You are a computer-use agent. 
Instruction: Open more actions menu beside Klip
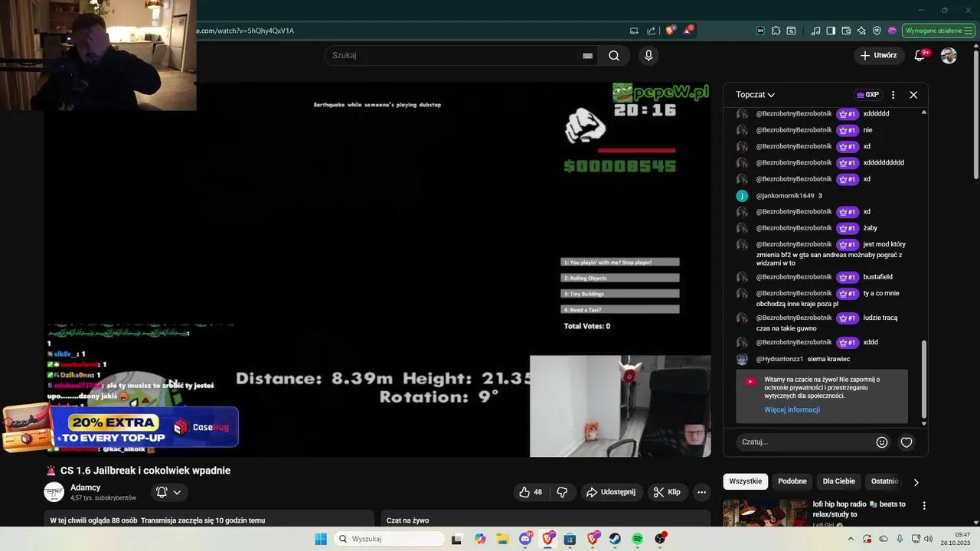(701, 492)
